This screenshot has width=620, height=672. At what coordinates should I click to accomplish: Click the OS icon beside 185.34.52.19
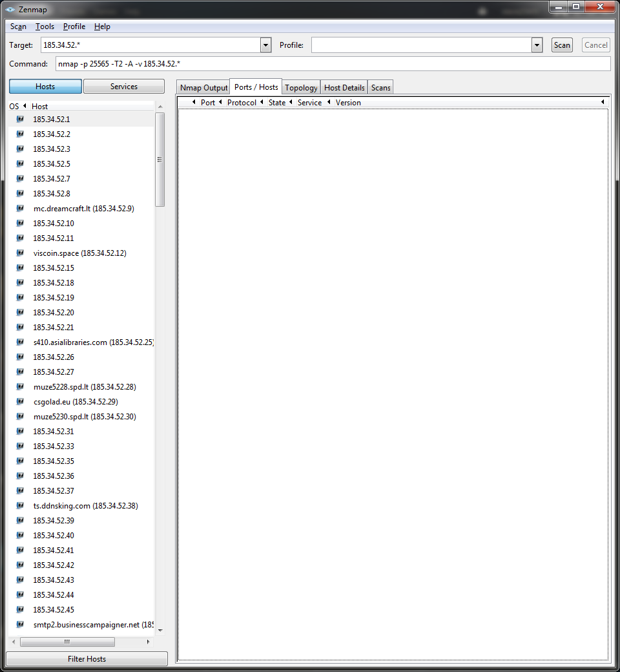click(20, 297)
